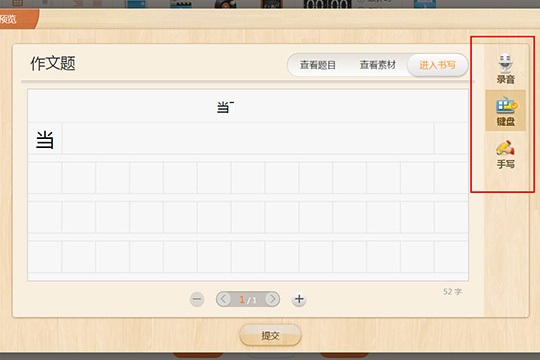This screenshot has width=540, height=360.
Task: Click the 作文题 heading
Action: point(53,64)
